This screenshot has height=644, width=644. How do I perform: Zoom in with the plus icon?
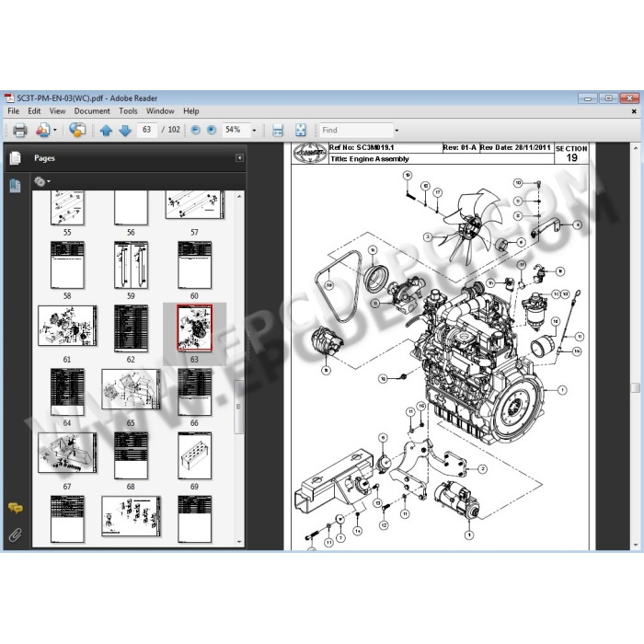[212, 131]
